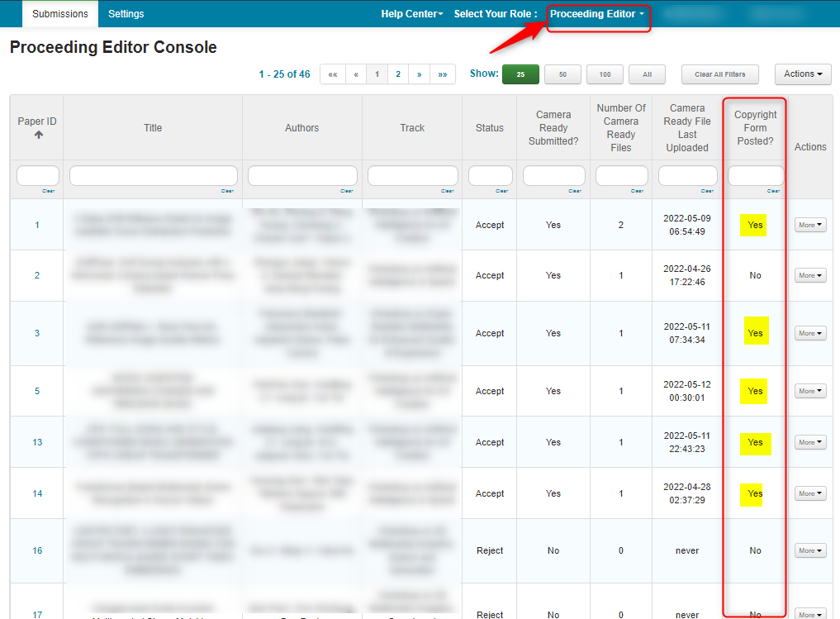The image size is (840, 619).
Task: Click the Title filter input field
Action: (x=153, y=175)
